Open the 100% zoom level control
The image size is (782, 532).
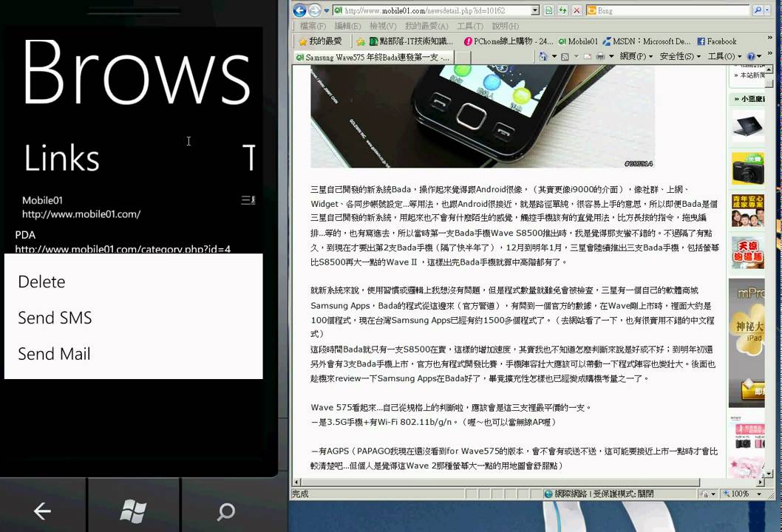(743, 494)
